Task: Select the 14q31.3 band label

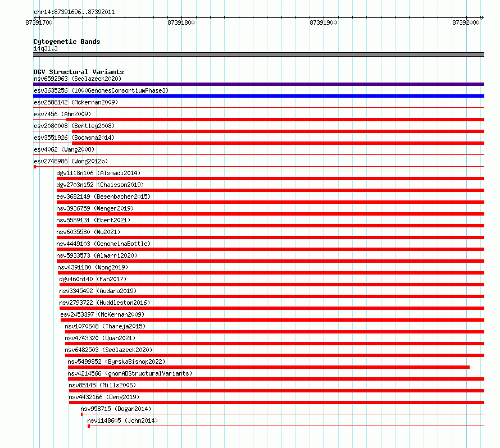Action: click(x=46, y=48)
